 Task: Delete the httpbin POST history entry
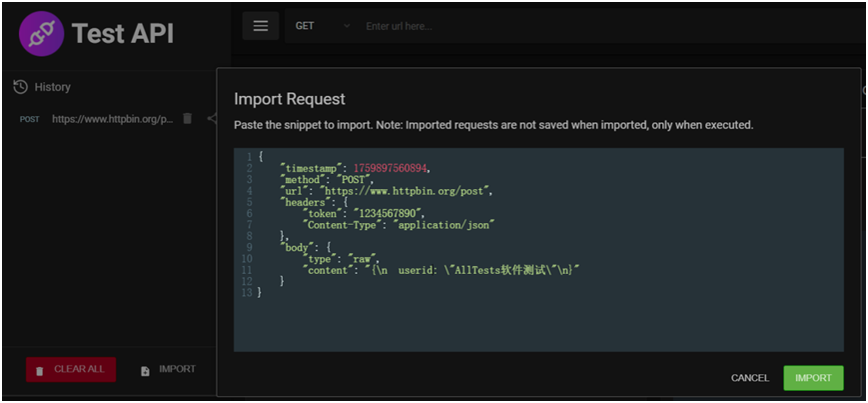click(187, 119)
